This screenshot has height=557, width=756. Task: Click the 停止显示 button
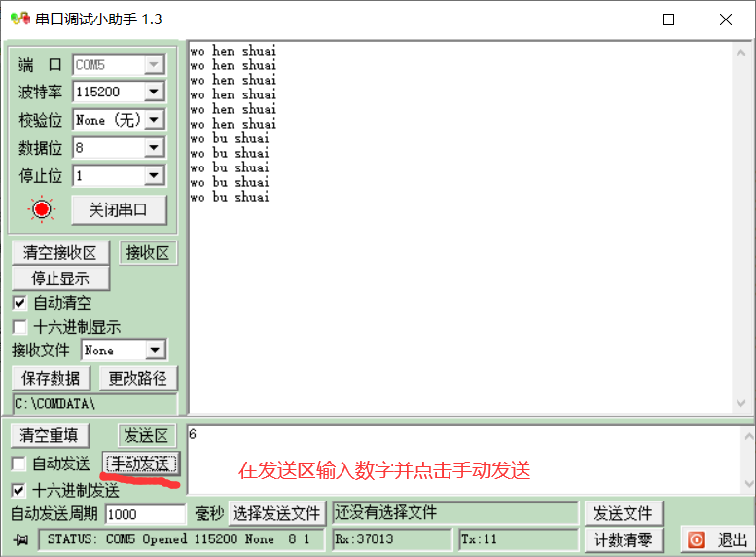coord(60,278)
